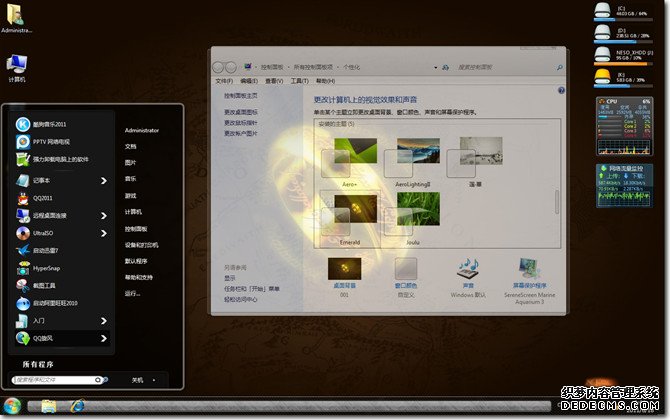
Task: Open the 工具(T) menu
Action: [x=298, y=80]
